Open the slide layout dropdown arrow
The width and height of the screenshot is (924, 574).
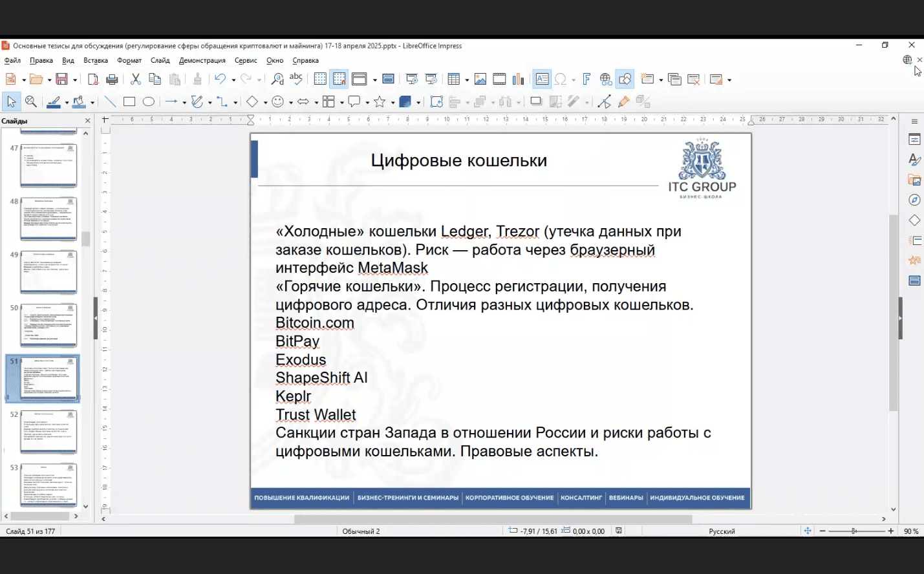(x=729, y=80)
